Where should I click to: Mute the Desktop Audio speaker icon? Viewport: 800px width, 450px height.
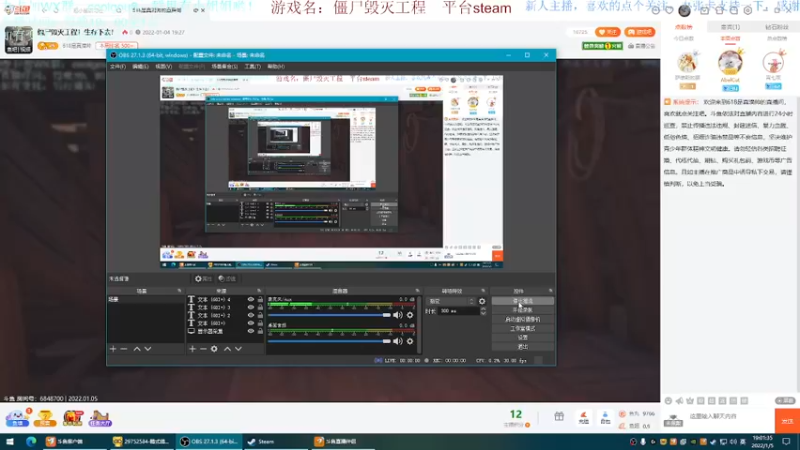tap(397, 341)
